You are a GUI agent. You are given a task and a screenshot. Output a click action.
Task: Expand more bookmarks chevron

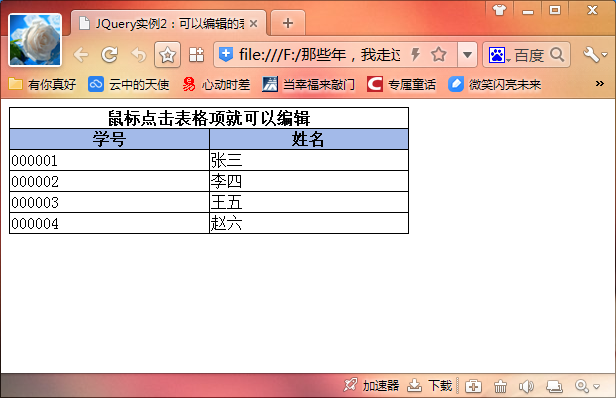pos(600,83)
